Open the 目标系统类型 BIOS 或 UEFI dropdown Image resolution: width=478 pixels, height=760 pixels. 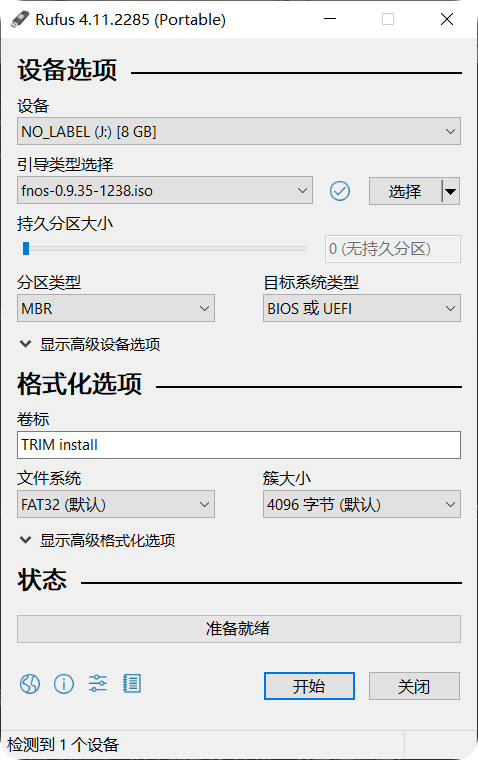pos(362,308)
